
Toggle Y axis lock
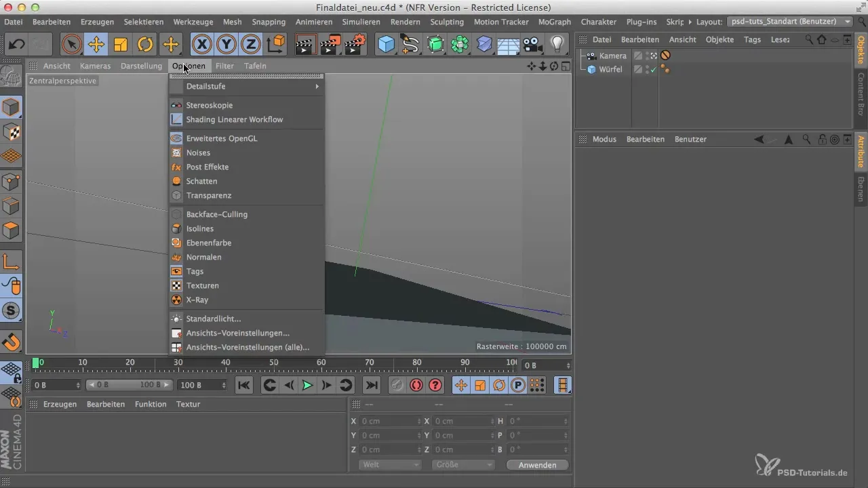tap(226, 45)
